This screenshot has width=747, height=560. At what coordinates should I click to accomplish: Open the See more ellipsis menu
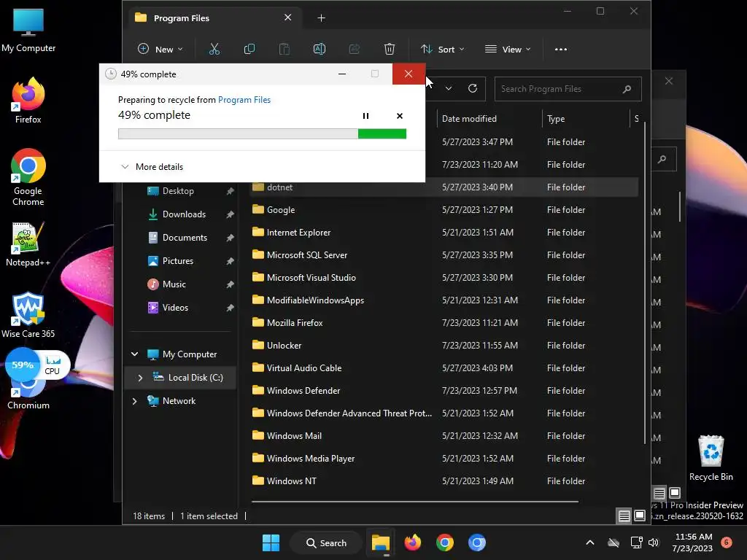tap(561, 49)
